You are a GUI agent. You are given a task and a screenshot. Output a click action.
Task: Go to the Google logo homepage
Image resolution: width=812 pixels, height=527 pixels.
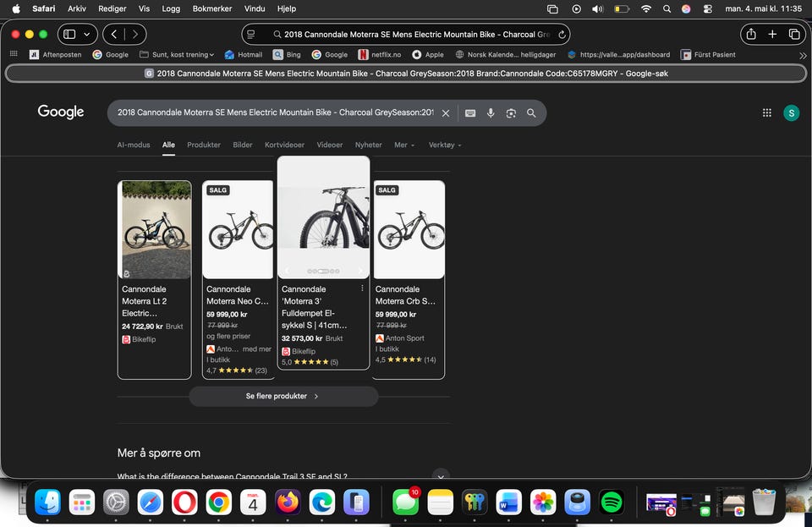[61, 112]
